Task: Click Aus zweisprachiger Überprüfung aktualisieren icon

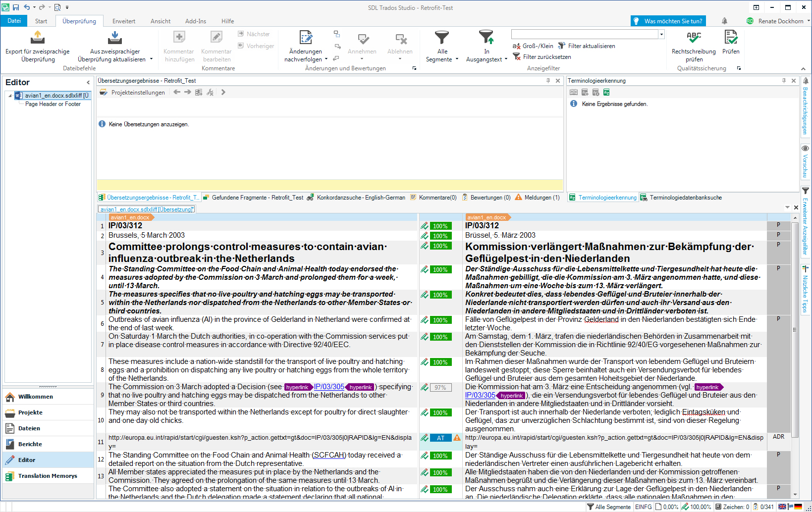Action: [x=115, y=38]
